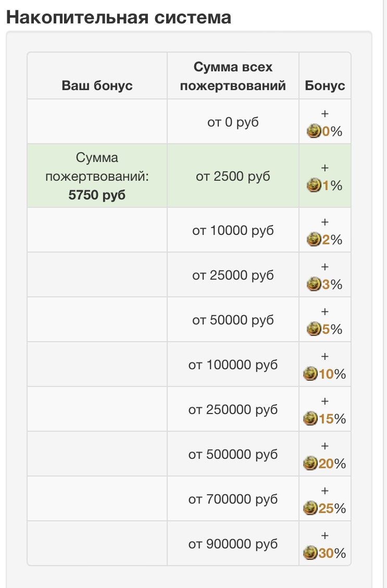387x588 pixels.
Task: Click the 'Сумма всех пожертвований' column header
Action: (233, 76)
